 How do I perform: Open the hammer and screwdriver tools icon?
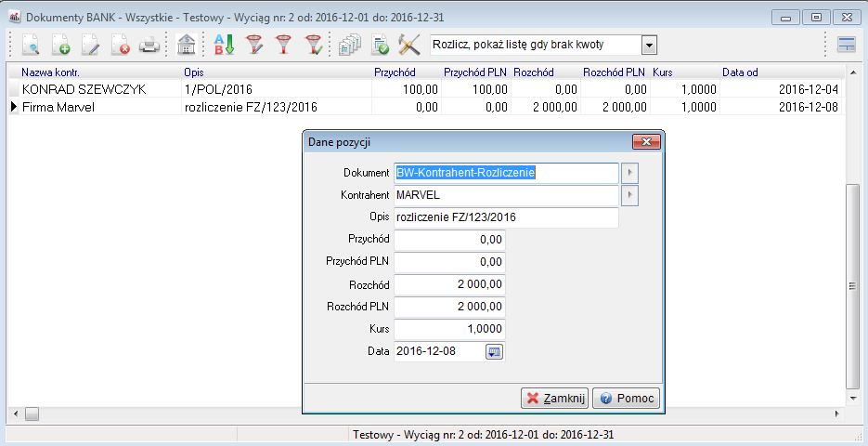409,45
